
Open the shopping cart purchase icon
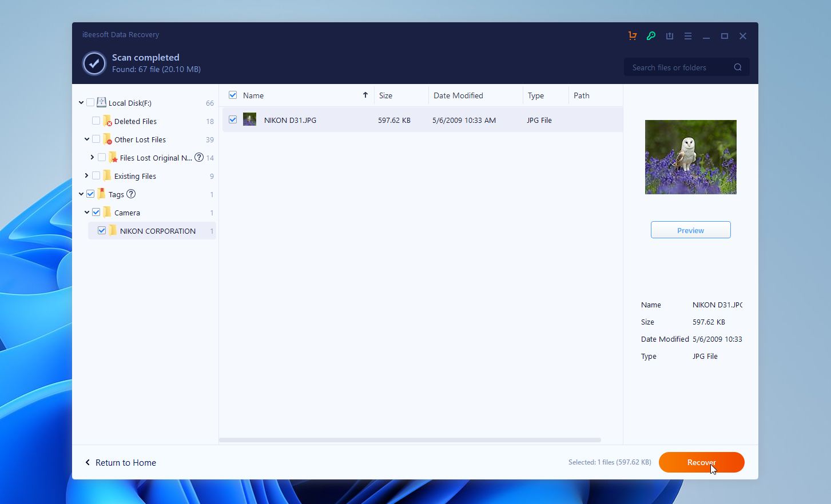point(633,35)
